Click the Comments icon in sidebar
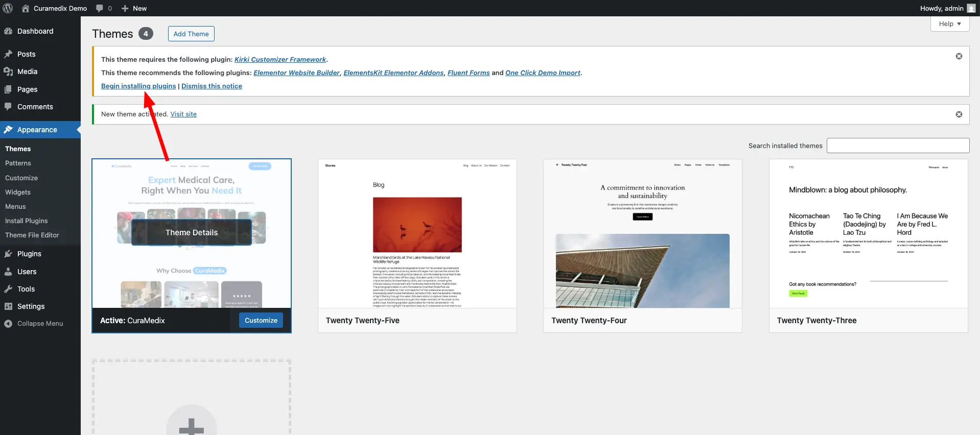This screenshot has width=980, height=435. point(8,107)
